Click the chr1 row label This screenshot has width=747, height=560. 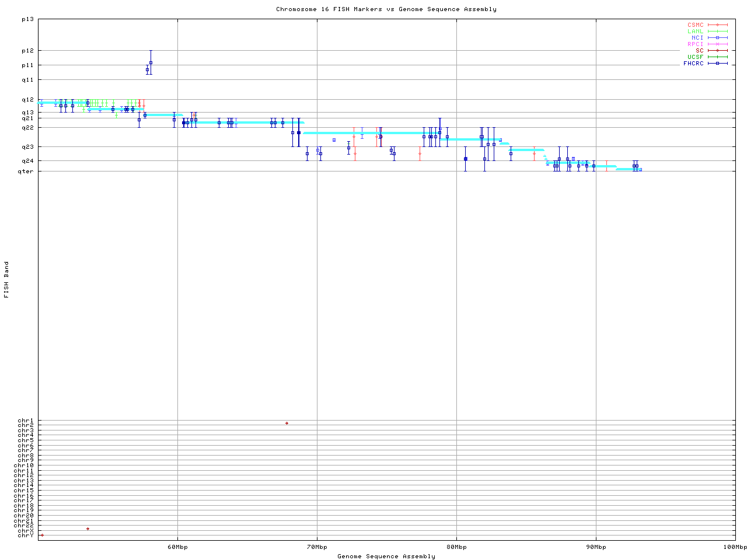tap(26, 421)
